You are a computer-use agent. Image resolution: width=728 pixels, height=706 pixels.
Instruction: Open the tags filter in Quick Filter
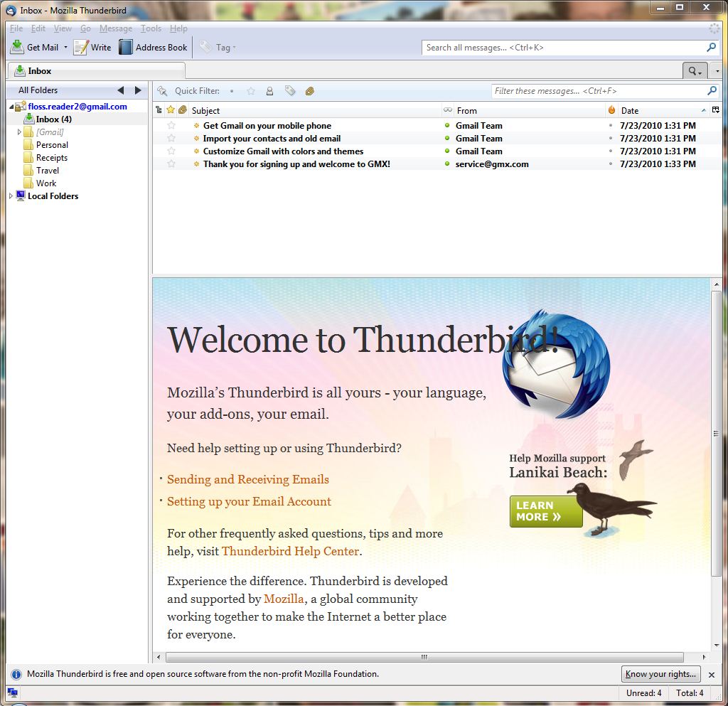(290, 91)
